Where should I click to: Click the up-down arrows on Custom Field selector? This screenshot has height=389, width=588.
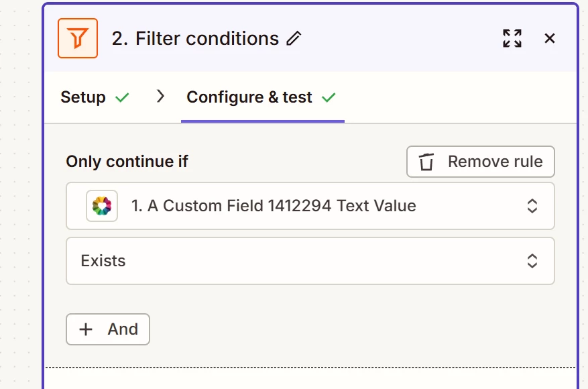tap(532, 206)
